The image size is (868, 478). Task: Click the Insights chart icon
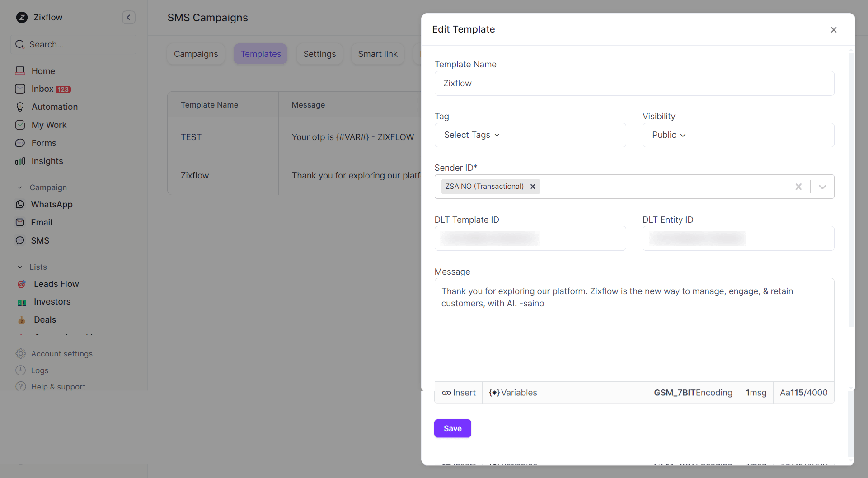click(x=20, y=161)
